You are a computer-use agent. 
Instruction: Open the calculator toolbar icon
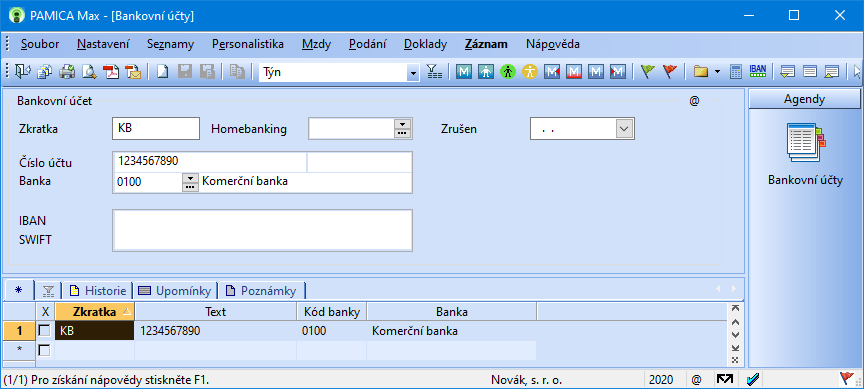tap(736, 72)
